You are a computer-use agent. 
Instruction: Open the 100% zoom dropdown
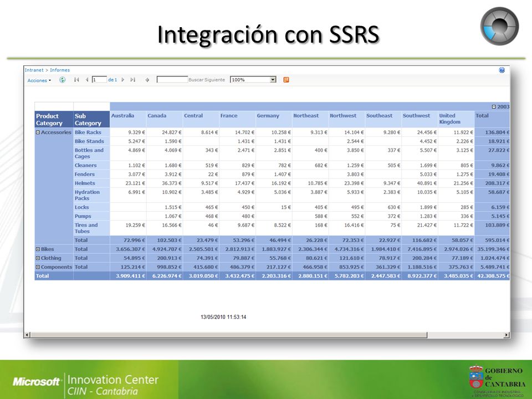(x=253, y=80)
